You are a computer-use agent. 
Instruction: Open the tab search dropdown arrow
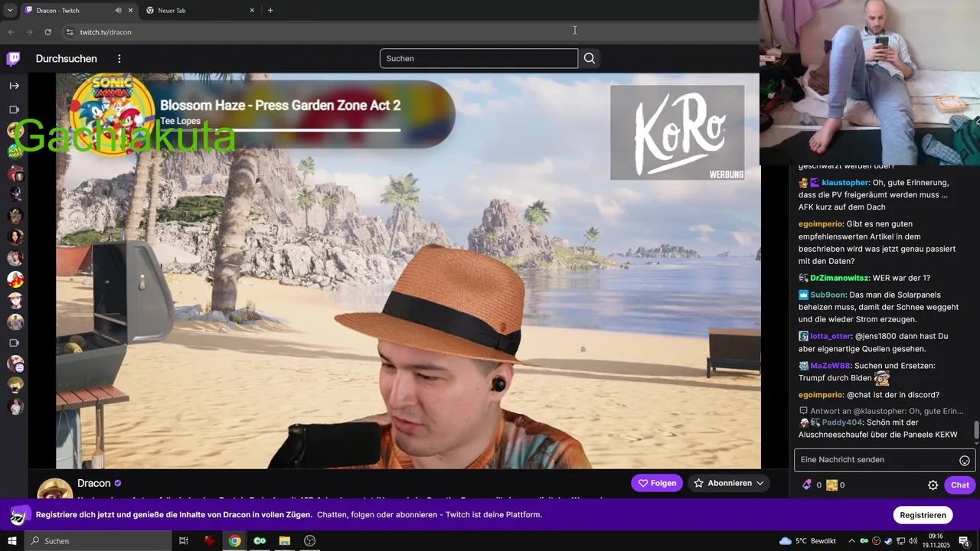point(10,10)
